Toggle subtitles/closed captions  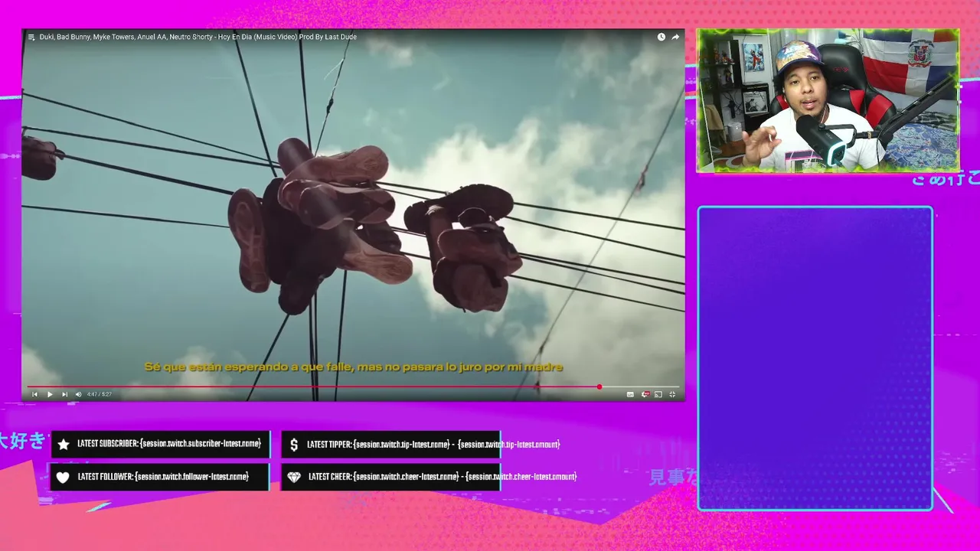point(630,394)
